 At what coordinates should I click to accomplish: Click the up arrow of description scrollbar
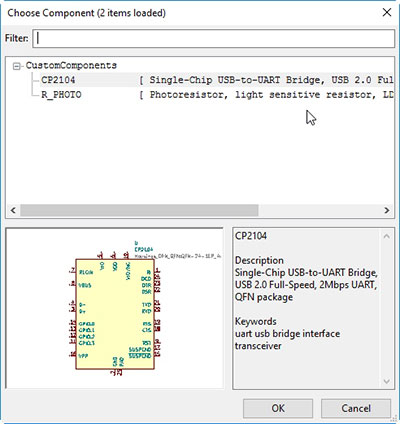coord(386,236)
